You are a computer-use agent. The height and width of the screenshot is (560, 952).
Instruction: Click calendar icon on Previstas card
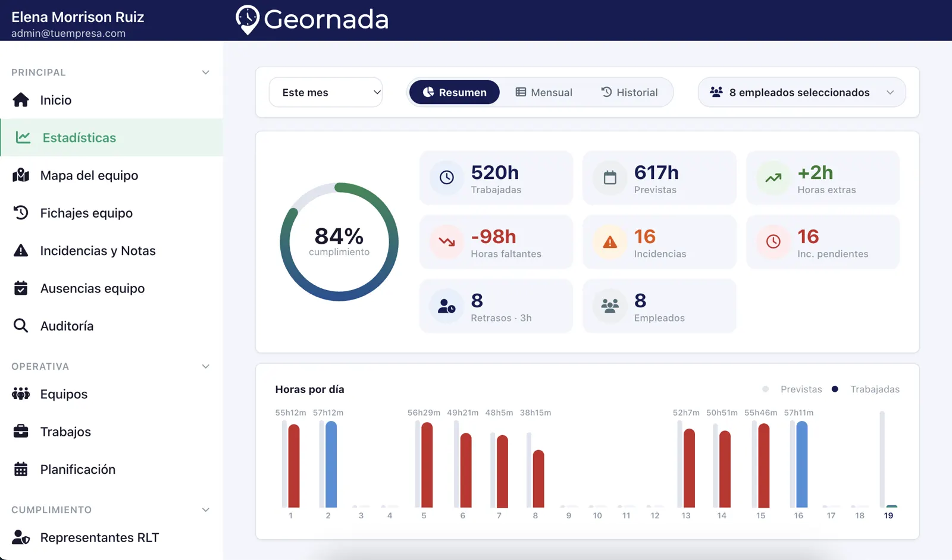(x=610, y=177)
